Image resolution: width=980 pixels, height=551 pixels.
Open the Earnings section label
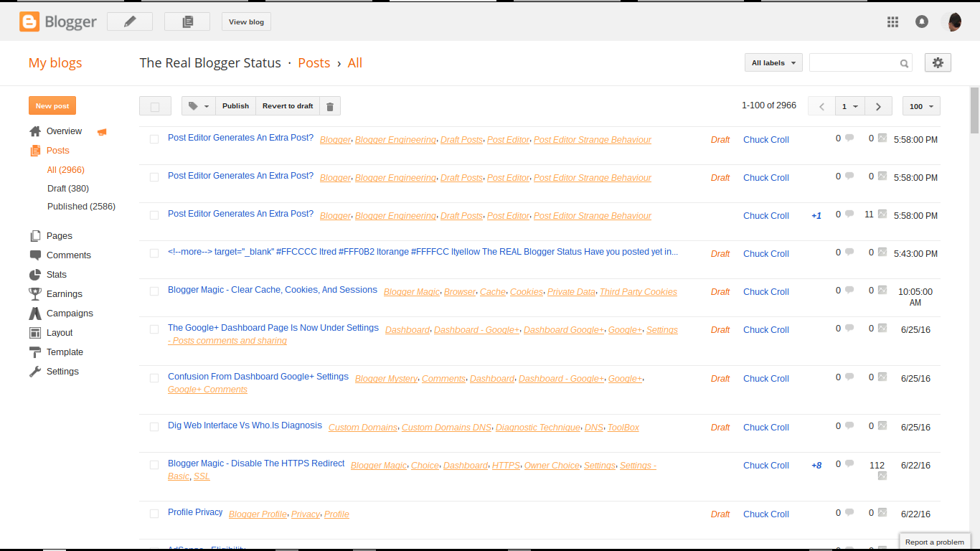[65, 294]
